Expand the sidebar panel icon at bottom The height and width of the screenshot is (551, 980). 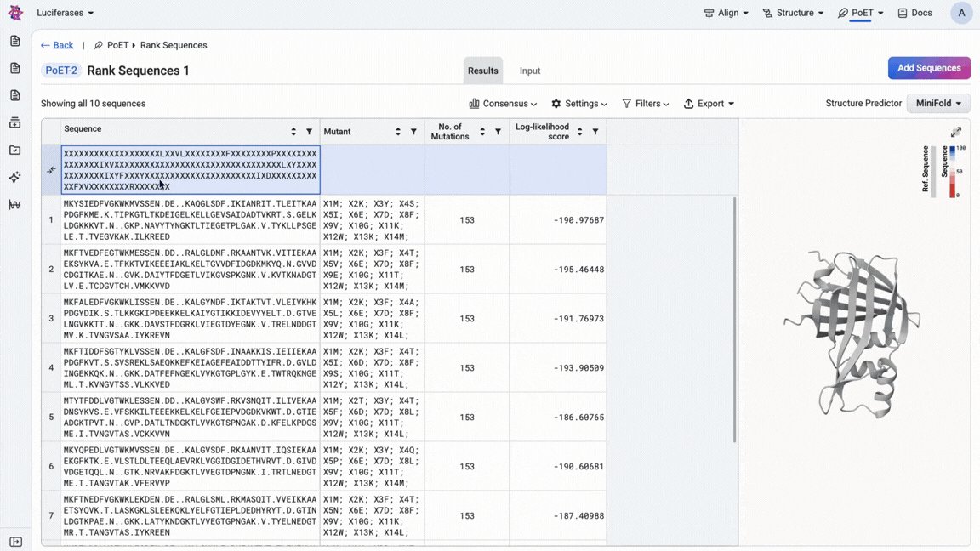[15, 542]
